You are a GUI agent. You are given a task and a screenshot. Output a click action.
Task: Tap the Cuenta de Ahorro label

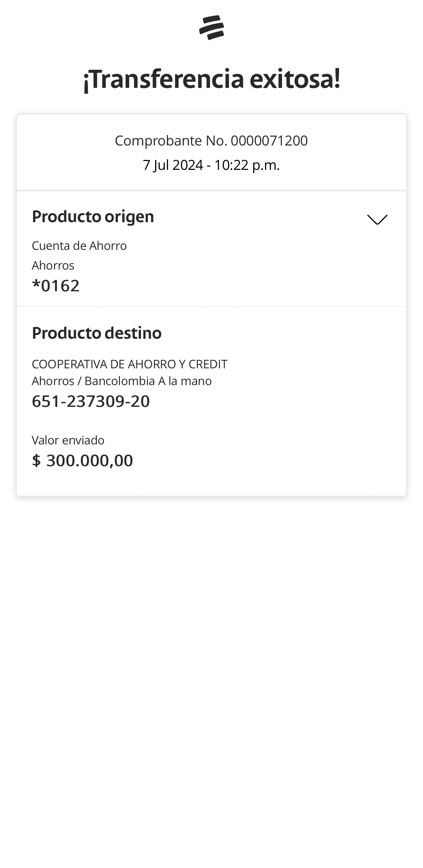79,246
